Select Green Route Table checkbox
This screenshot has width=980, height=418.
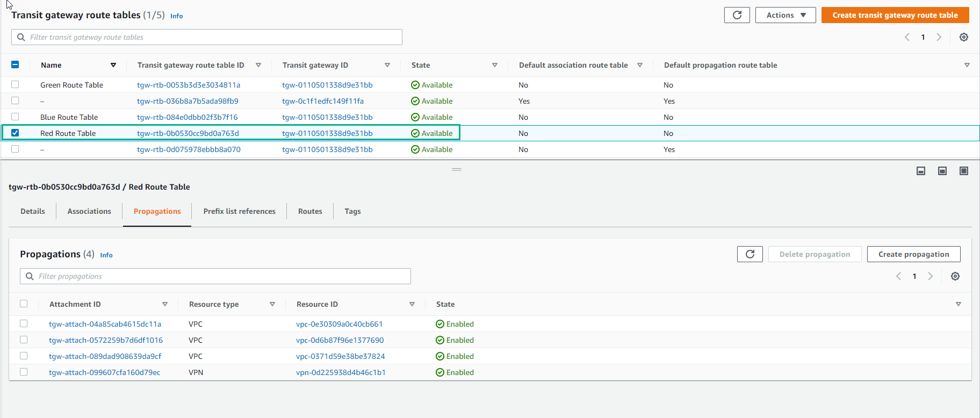click(15, 84)
